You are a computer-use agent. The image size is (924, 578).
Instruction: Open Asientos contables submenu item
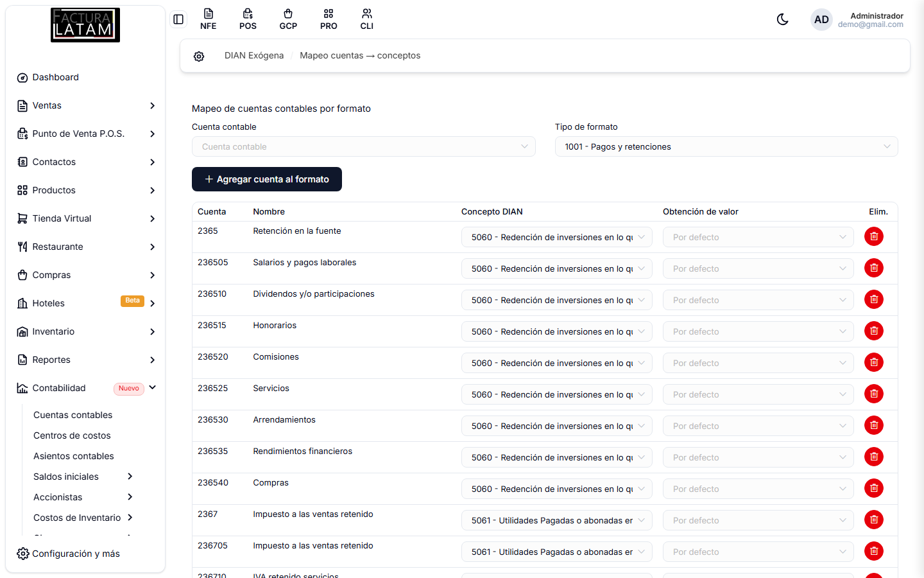pos(74,456)
